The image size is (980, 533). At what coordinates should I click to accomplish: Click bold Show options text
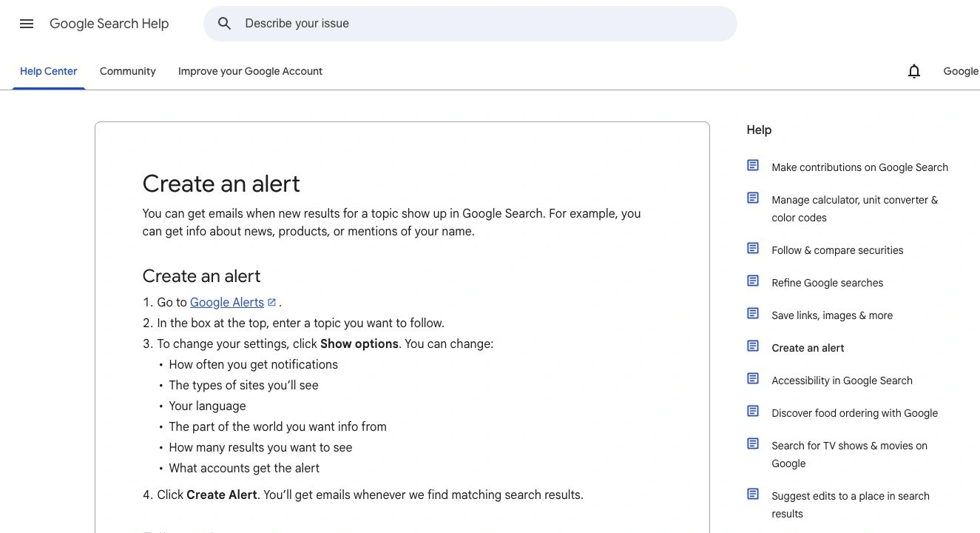[359, 343]
